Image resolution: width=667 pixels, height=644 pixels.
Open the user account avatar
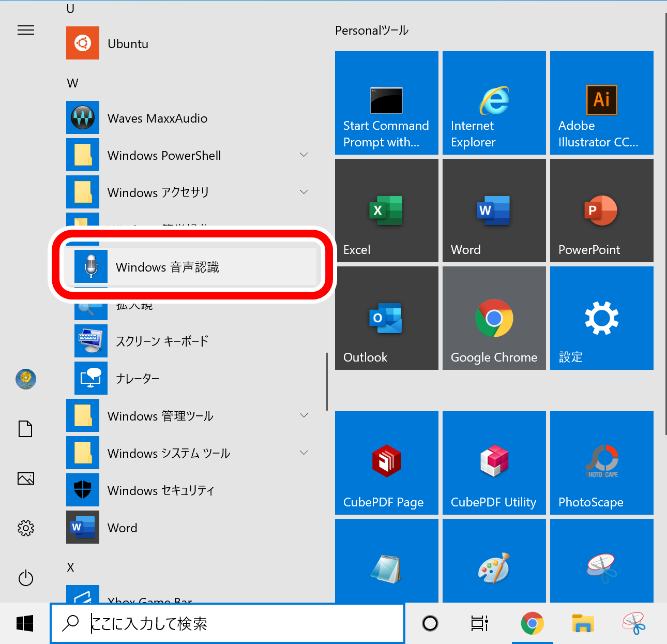pos(26,379)
